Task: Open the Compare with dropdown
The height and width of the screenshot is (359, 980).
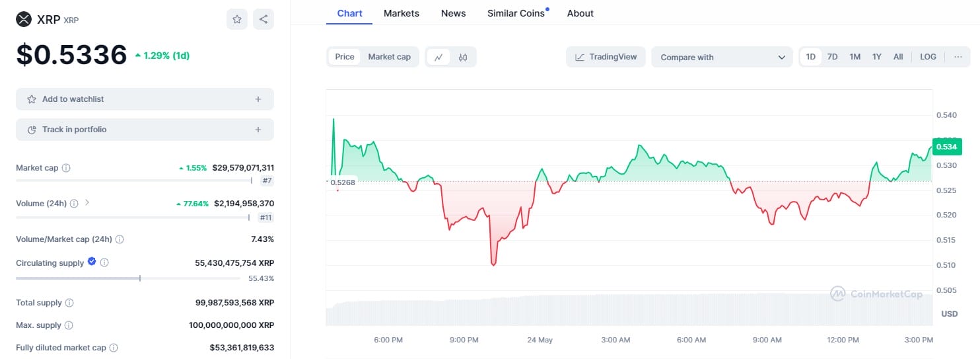Action: pos(722,57)
